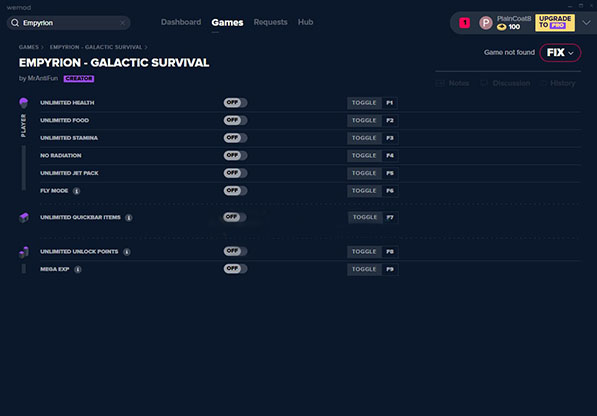Change the F3 hotkey for Unlimited Stamina
Image resolution: width=597 pixels, height=416 pixels.
coord(390,138)
